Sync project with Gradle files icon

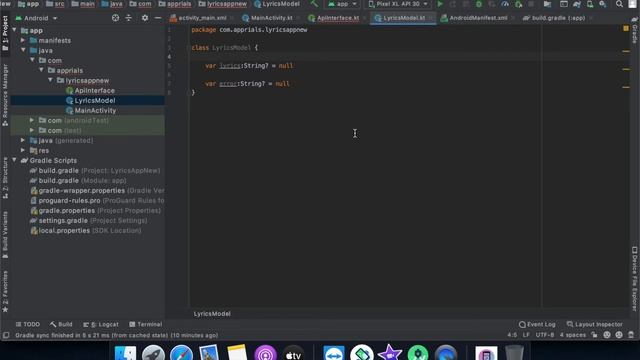point(577,4)
